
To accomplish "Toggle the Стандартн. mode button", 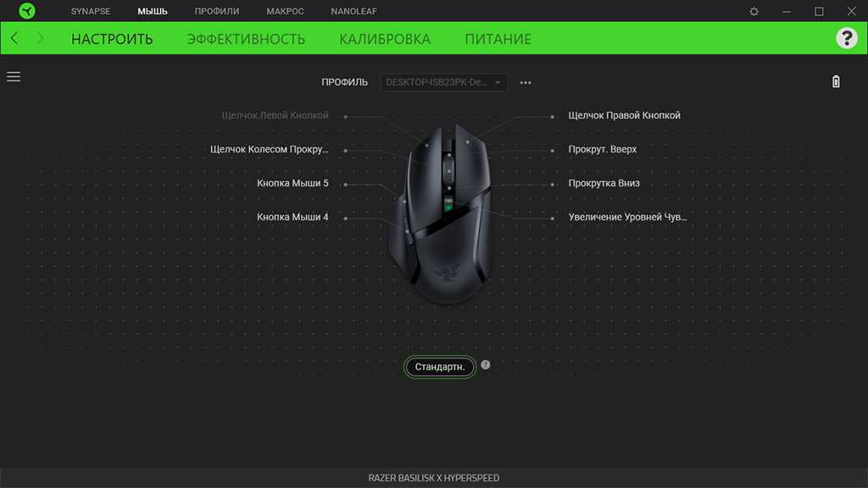I will point(440,367).
